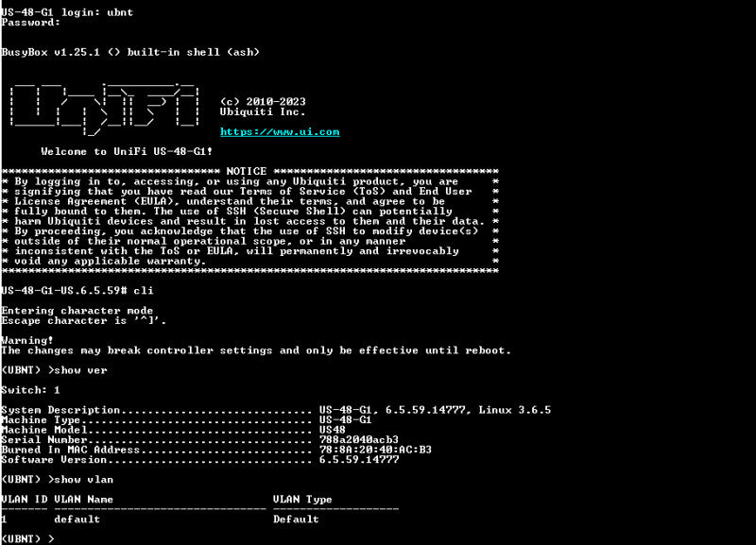
Task: Click the 'Ubiquiti Inc.' text
Action: click(263, 111)
